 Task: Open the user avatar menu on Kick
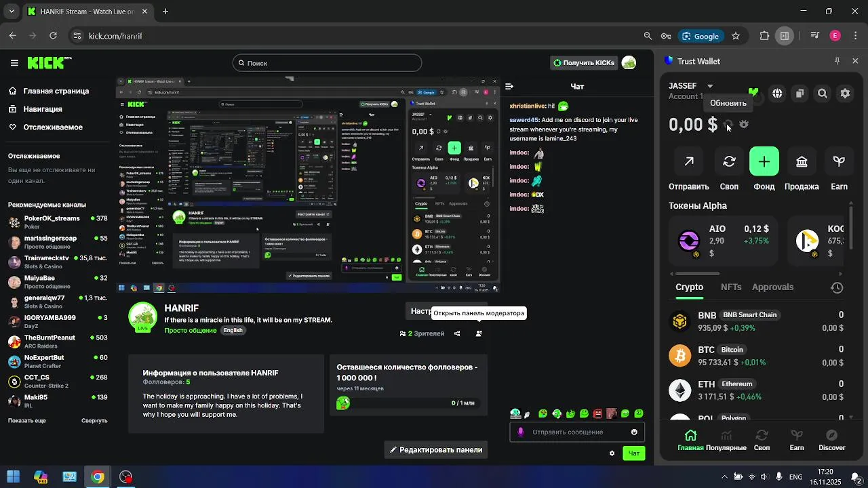point(629,63)
